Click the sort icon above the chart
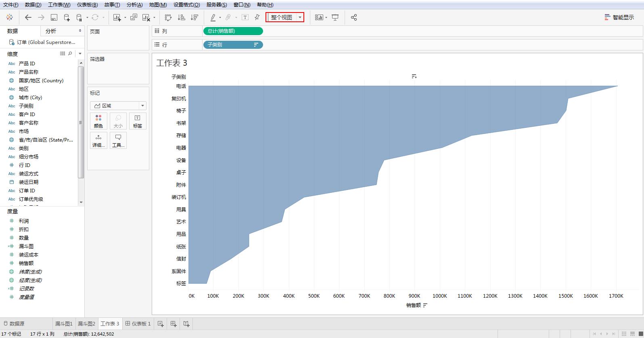This screenshot has height=338, width=644. coord(414,76)
